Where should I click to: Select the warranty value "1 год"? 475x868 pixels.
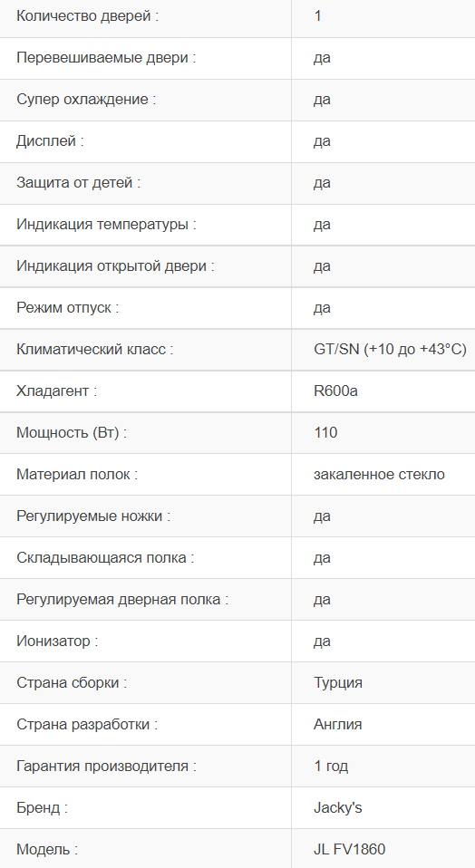coord(331,767)
